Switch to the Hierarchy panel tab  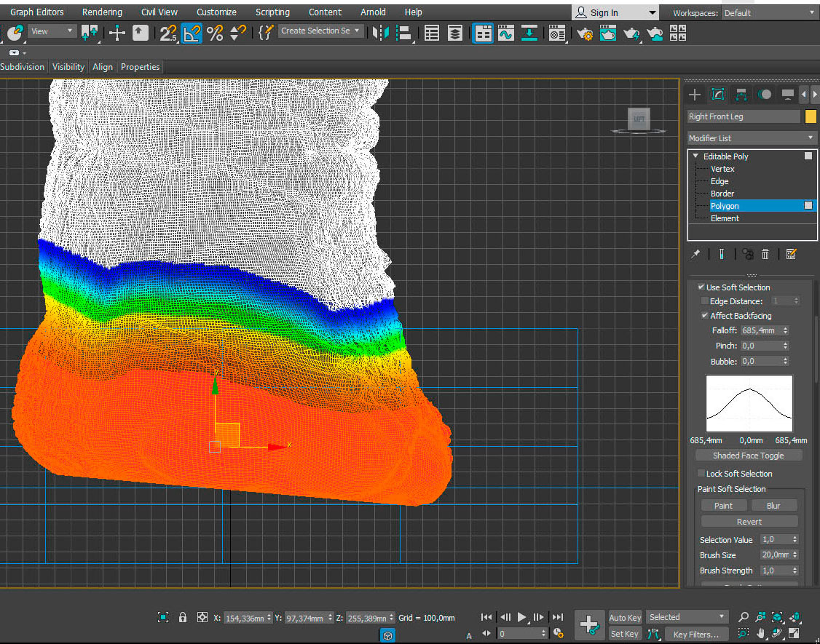tap(741, 95)
